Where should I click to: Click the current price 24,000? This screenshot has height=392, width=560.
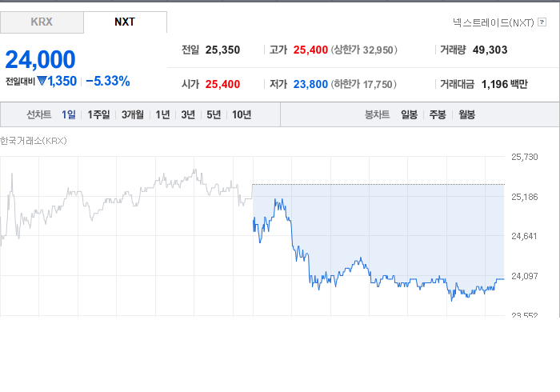click(40, 59)
